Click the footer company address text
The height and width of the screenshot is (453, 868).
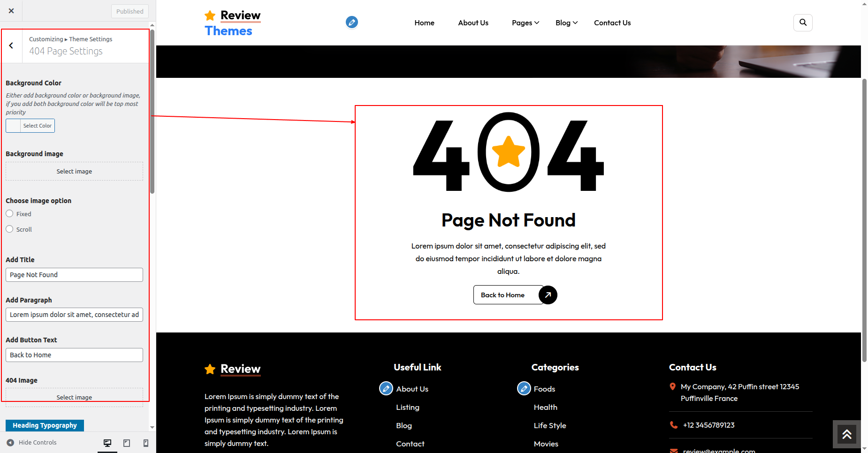pyautogui.click(x=740, y=393)
